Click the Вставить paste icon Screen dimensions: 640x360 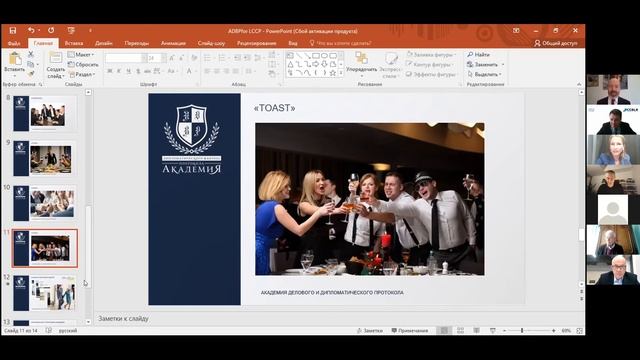coord(15,59)
